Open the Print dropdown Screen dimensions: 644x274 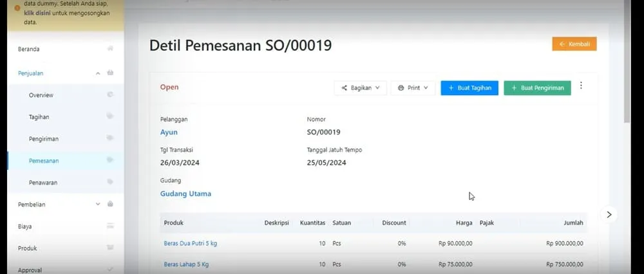coord(413,87)
